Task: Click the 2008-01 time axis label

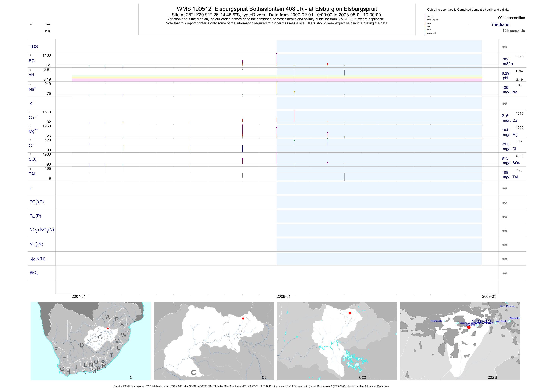Action: [x=283, y=296]
